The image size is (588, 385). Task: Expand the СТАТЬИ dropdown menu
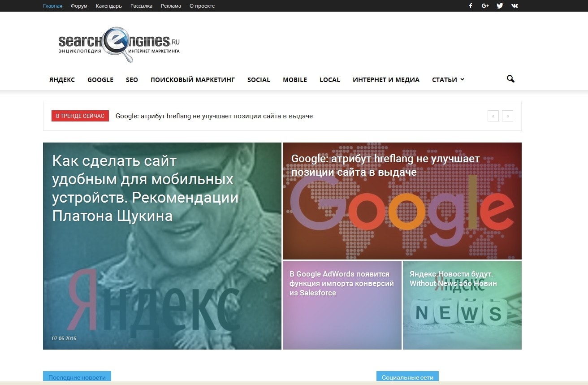point(448,80)
